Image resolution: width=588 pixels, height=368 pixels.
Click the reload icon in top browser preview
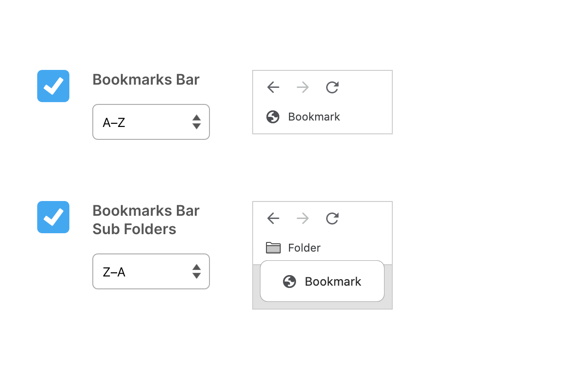332,87
